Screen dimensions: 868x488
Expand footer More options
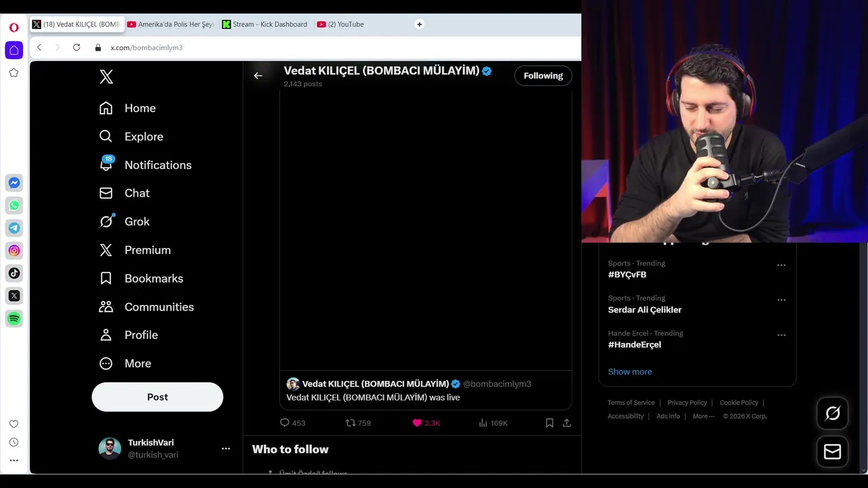click(x=703, y=416)
